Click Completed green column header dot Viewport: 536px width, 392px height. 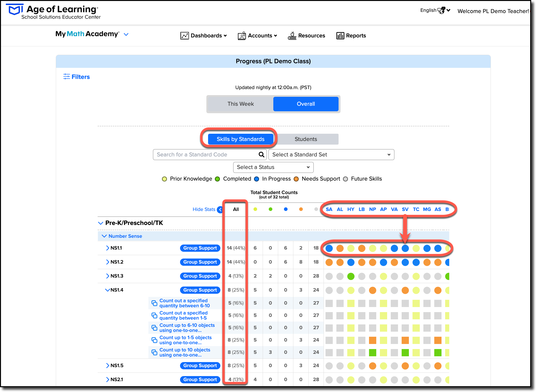click(270, 209)
